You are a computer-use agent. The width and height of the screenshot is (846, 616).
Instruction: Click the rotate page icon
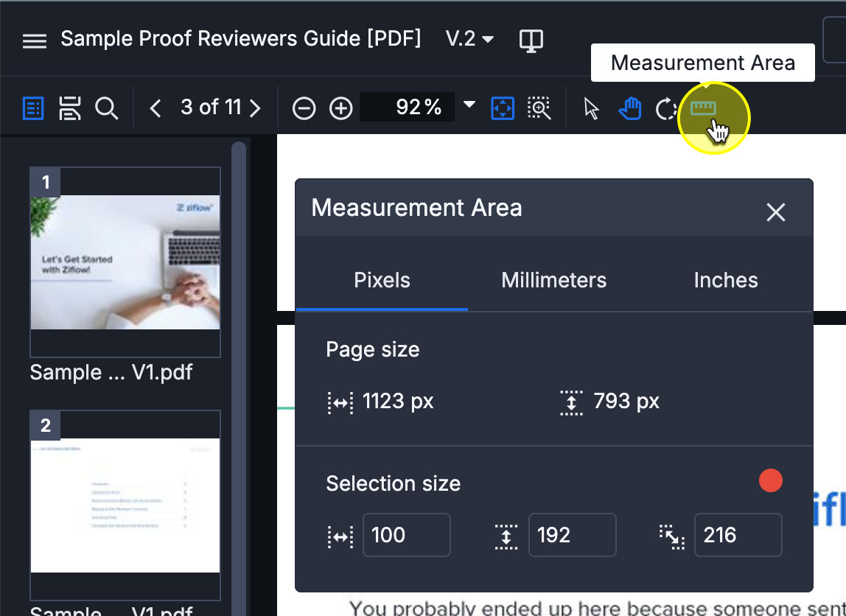pos(666,108)
